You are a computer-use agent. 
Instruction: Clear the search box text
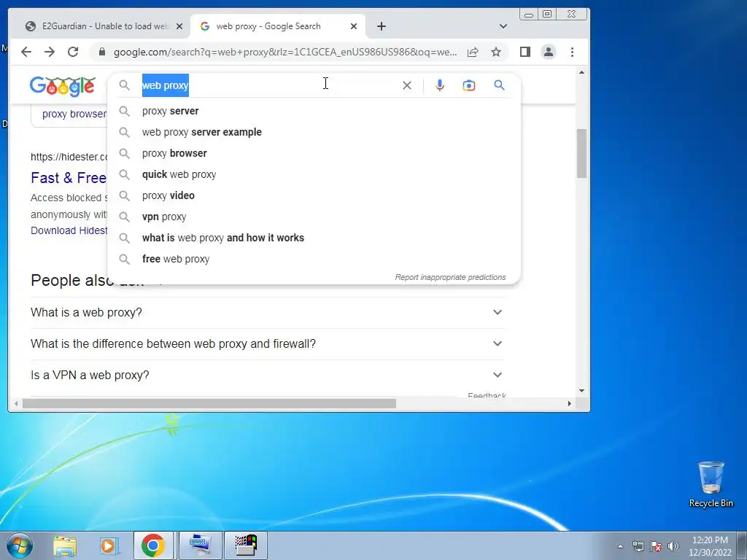pyautogui.click(x=407, y=85)
